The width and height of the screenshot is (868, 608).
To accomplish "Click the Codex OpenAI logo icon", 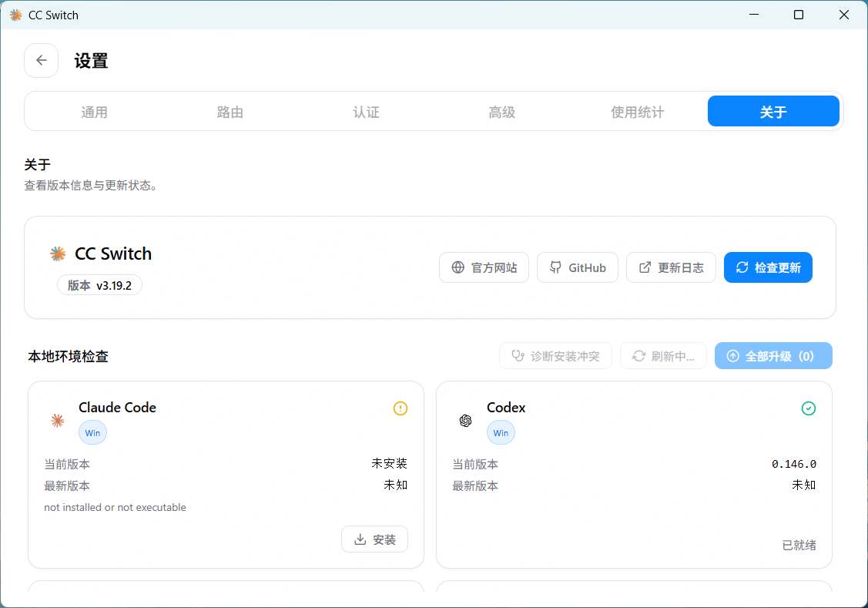I will 465,421.
